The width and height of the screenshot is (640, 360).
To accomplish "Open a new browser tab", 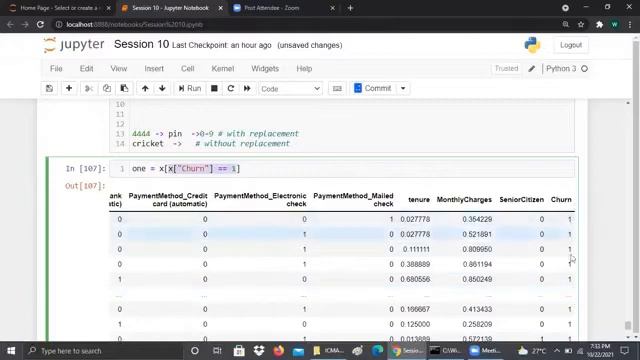I will pyautogui.click(x=350, y=8).
